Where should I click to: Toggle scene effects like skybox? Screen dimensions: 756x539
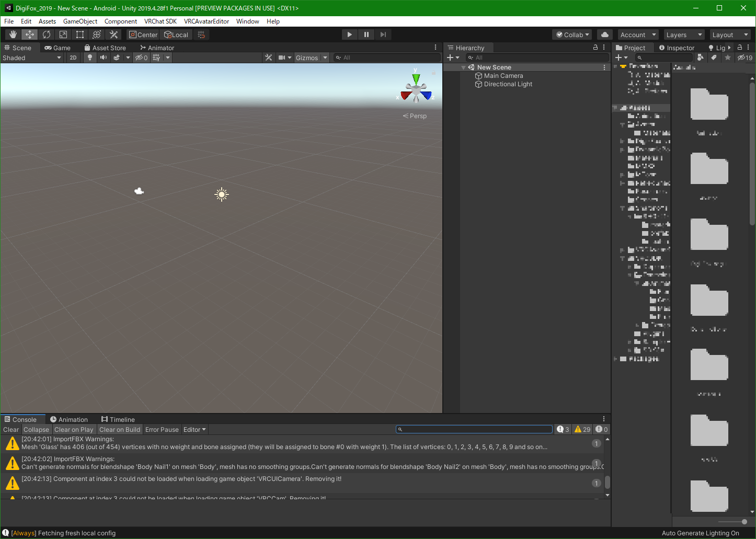[117, 58]
